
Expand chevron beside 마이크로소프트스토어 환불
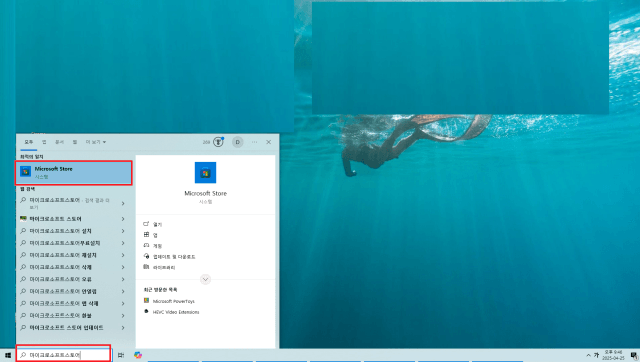[x=123, y=315]
